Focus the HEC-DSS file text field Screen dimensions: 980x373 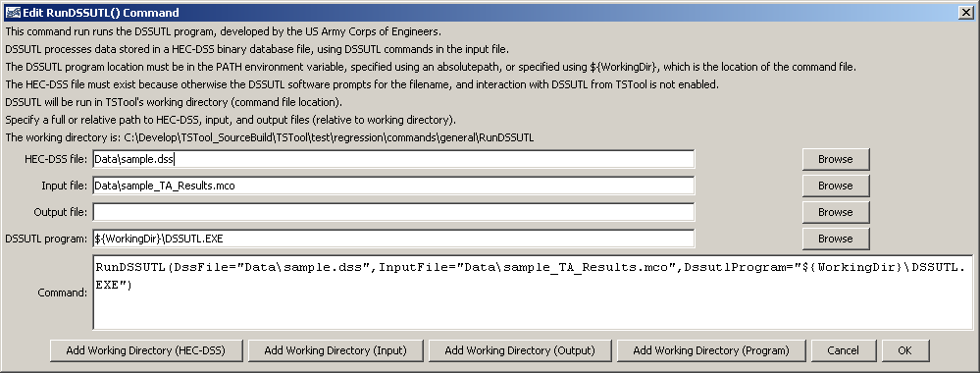[x=393, y=159]
